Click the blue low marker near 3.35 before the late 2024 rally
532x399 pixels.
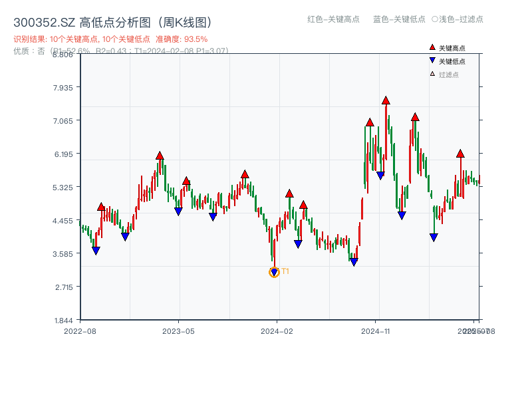tap(354, 262)
